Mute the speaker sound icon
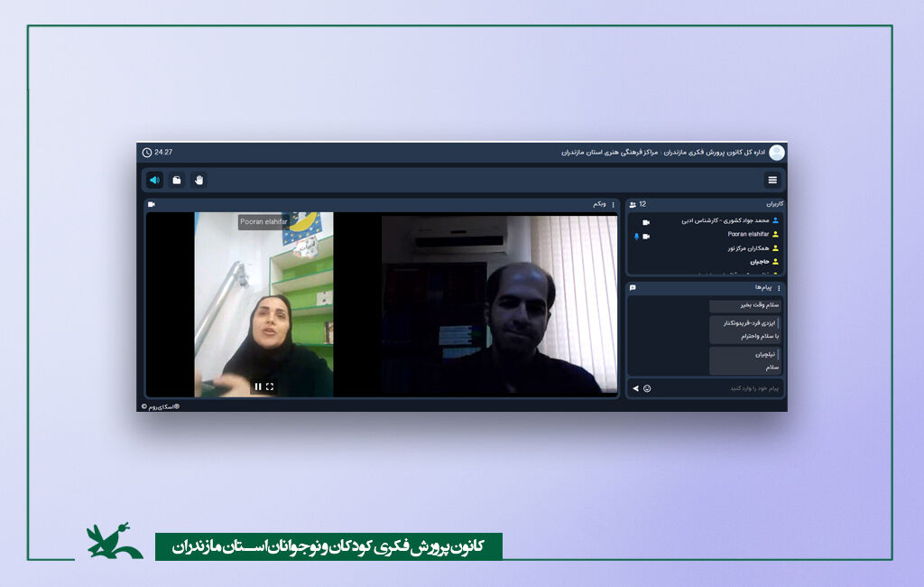Image resolution: width=924 pixels, height=587 pixels. click(154, 180)
